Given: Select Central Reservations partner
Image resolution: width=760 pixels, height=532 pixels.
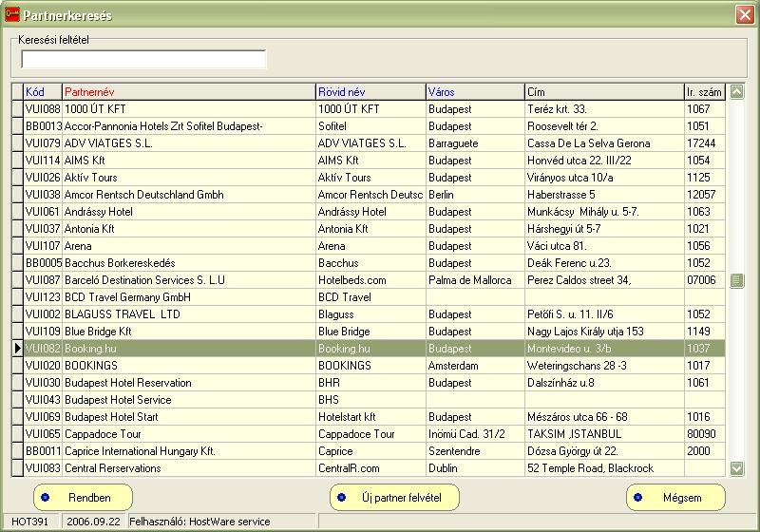Looking at the screenshot, I should coord(112,468).
